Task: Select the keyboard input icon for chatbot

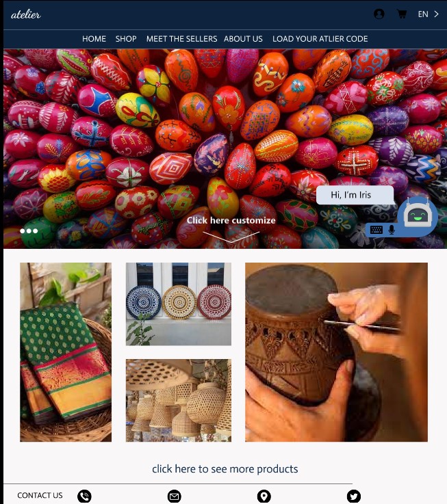Action: [376, 230]
